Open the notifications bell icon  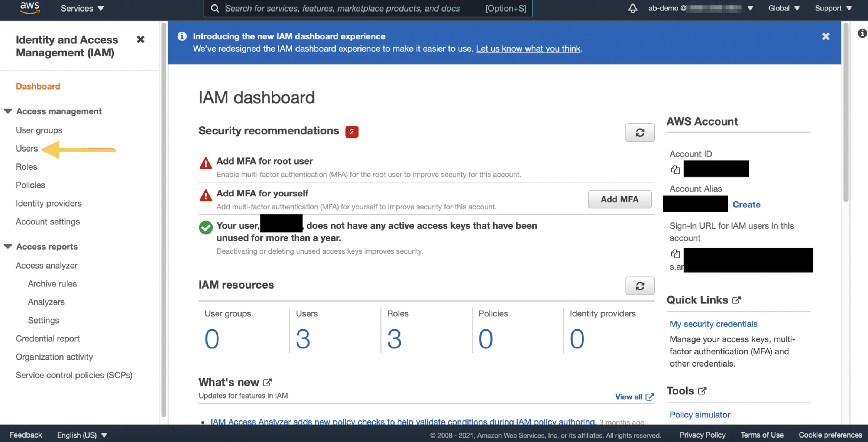pyautogui.click(x=632, y=8)
